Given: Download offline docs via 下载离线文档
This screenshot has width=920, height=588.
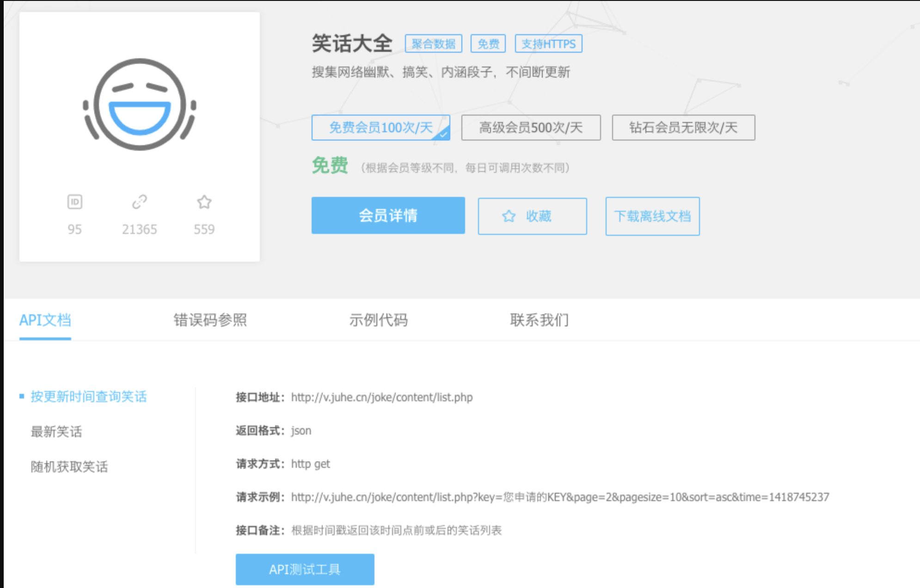Looking at the screenshot, I should [x=652, y=216].
